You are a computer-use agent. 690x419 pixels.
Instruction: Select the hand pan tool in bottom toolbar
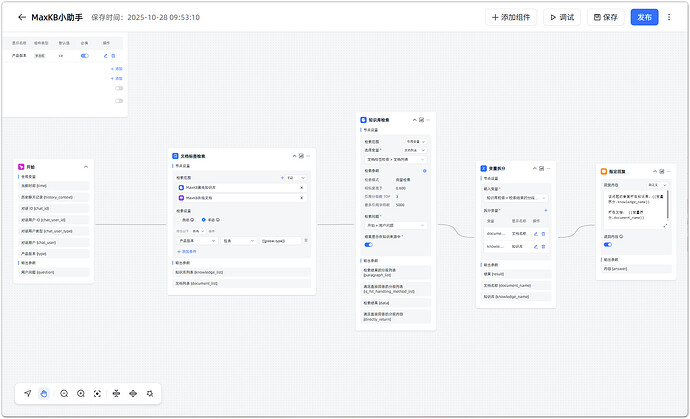pyautogui.click(x=44, y=394)
